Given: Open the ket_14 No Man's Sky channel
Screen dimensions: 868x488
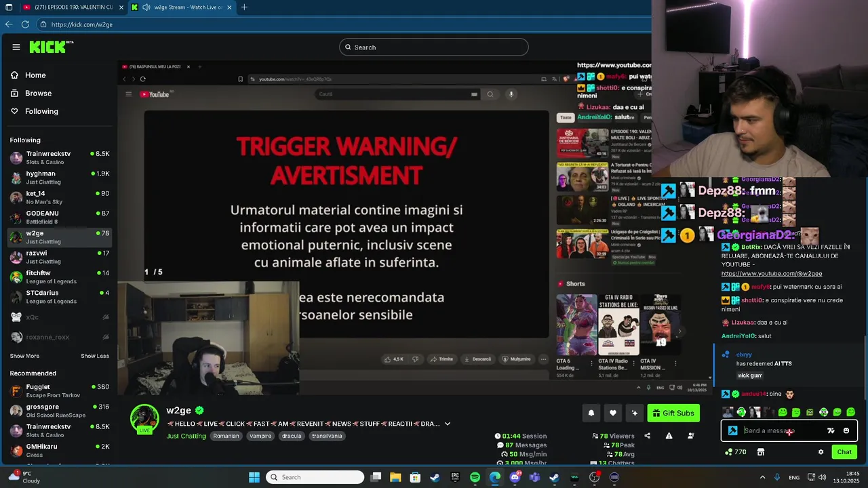Looking at the screenshot, I should click(x=60, y=197).
